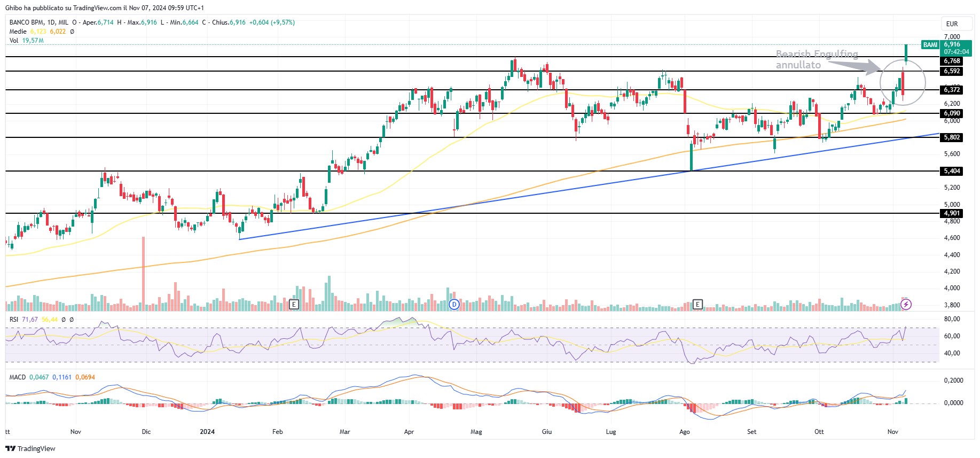Click the 0,2000 MACD scale label
Image resolution: width=980 pixels, height=458 pixels.
pyautogui.click(x=953, y=381)
